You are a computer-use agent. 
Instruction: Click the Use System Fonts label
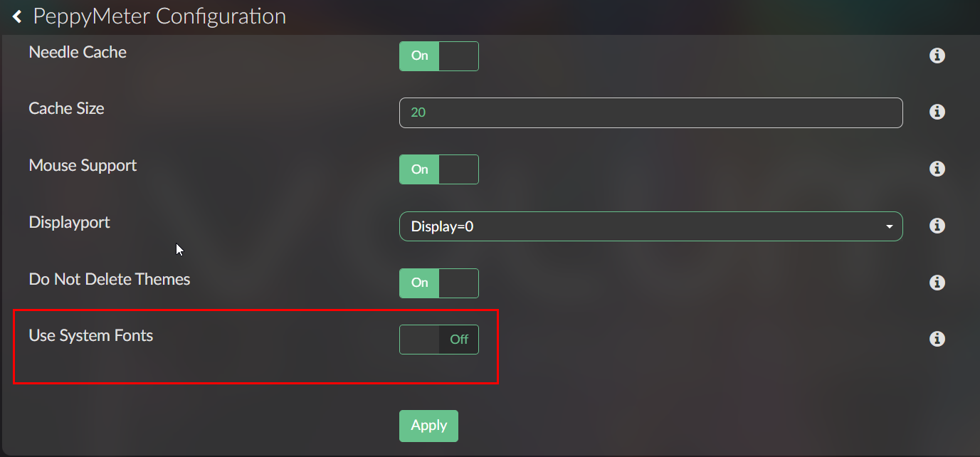[x=91, y=335]
